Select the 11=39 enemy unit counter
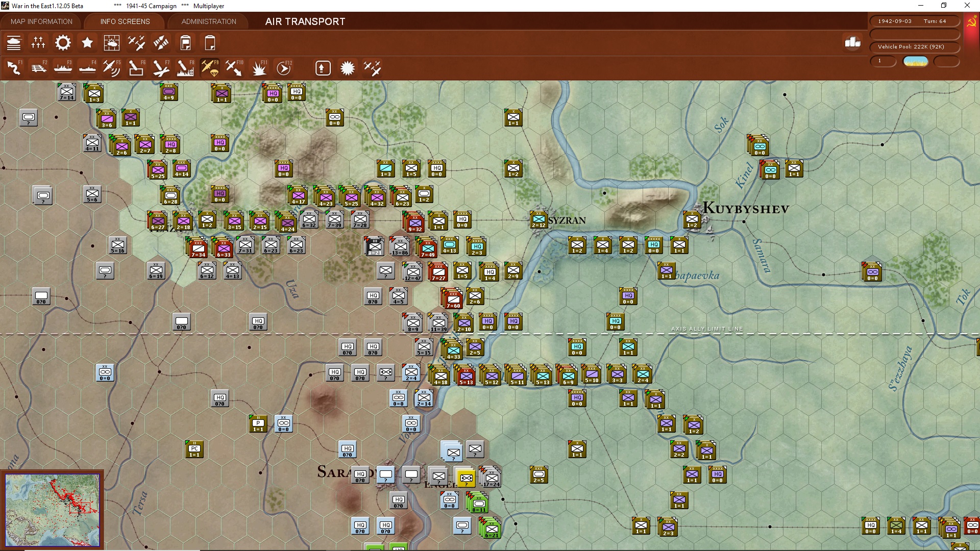Viewport: 980px width, 551px height. [438, 322]
